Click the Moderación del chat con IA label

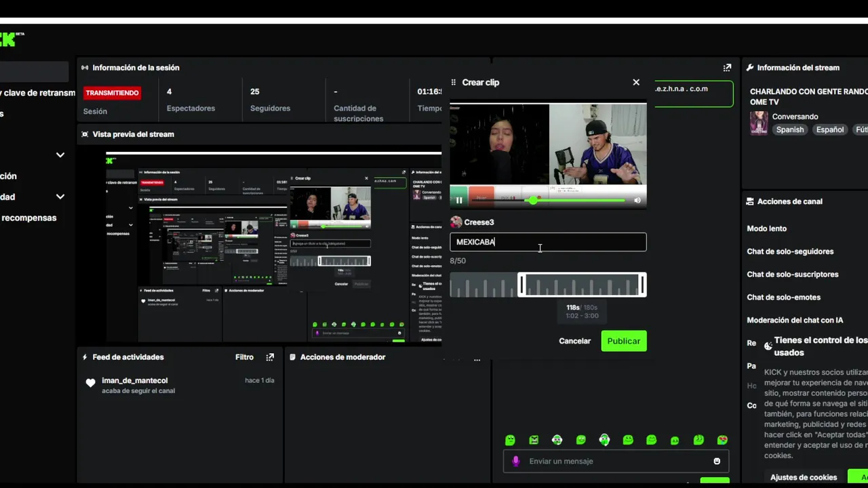pyautogui.click(x=795, y=321)
